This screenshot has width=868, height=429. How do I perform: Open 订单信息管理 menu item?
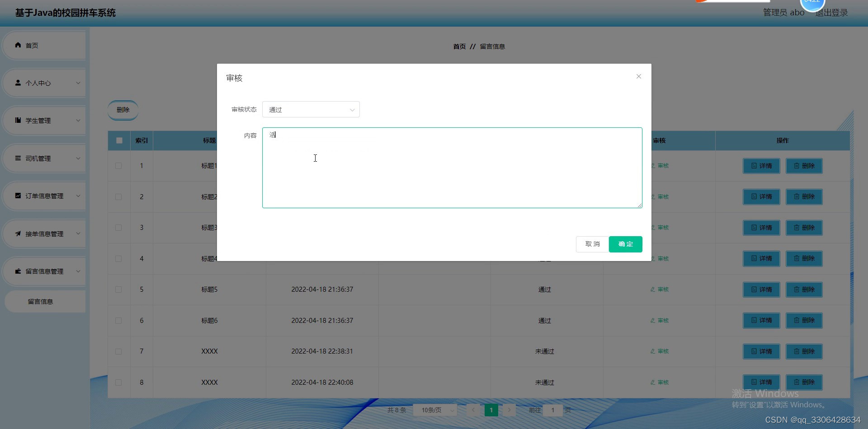(x=44, y=196)
